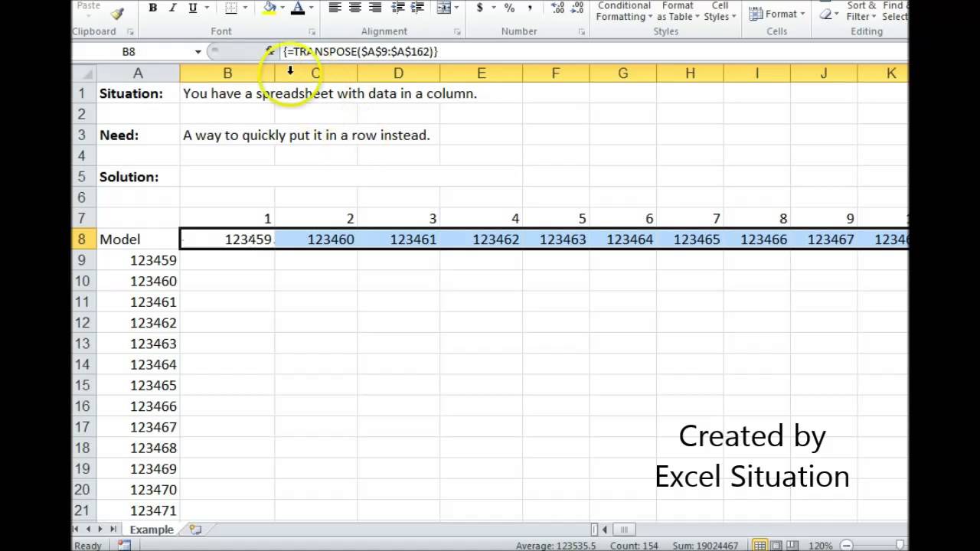Open the Alignment dialog launcher
The height and width of the screenshot is (551, 980).
point(457,32)
